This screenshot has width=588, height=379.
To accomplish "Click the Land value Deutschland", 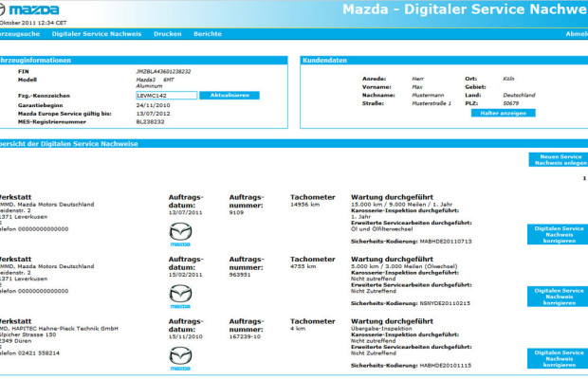I will click(519, 95).
